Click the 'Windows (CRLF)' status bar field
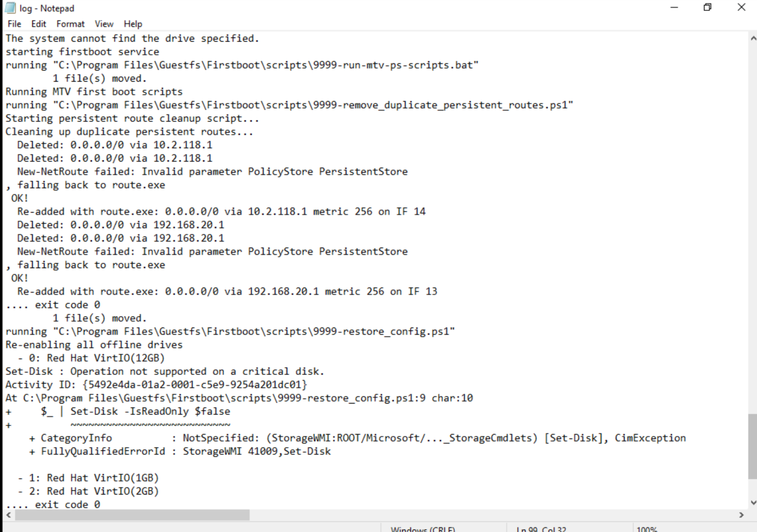Viewport: 757px width, 532px height. coord(423,529)
